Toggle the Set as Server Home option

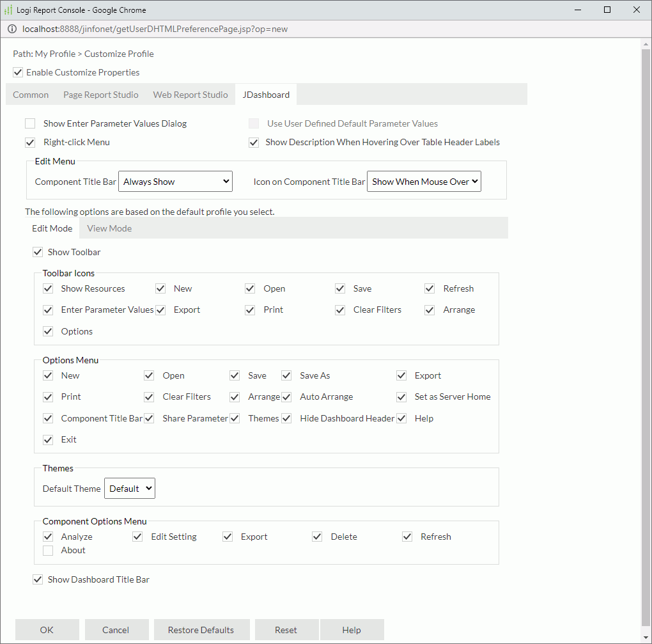pyautogui.click(x=401, y=397)
